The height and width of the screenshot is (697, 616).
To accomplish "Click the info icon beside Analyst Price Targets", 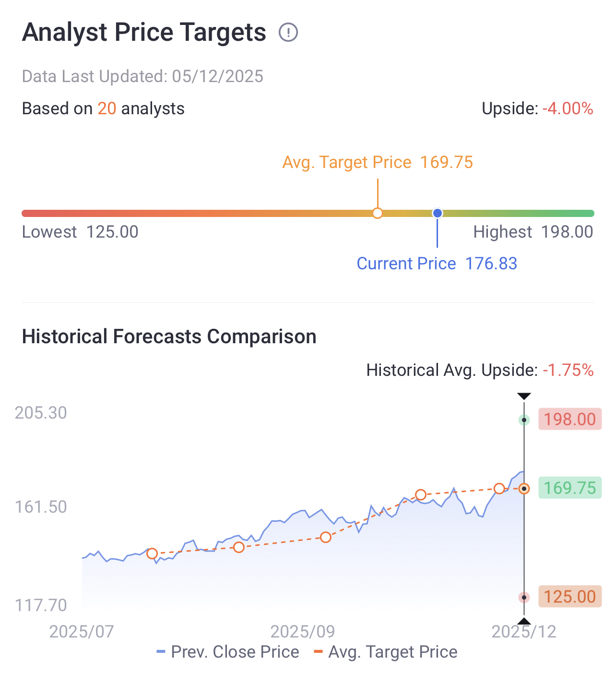I will tap(288, 33).
